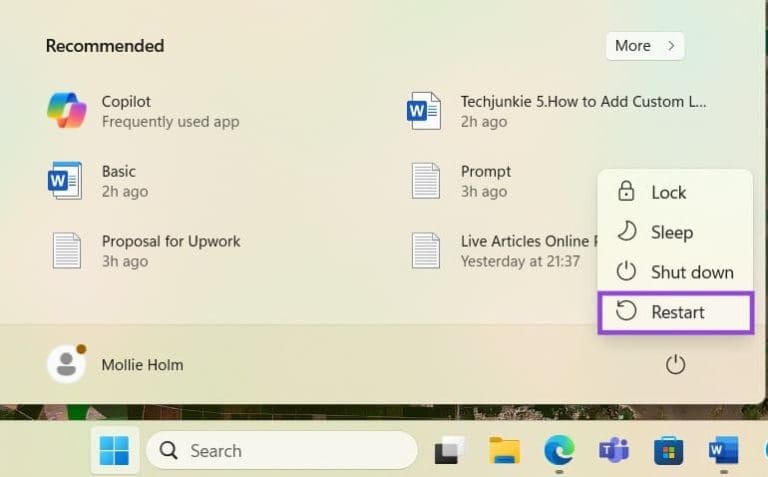This screenshot has height=477, width=768.
Task: Open the Techjunkie 5 Word document
Action: point(426,110)
